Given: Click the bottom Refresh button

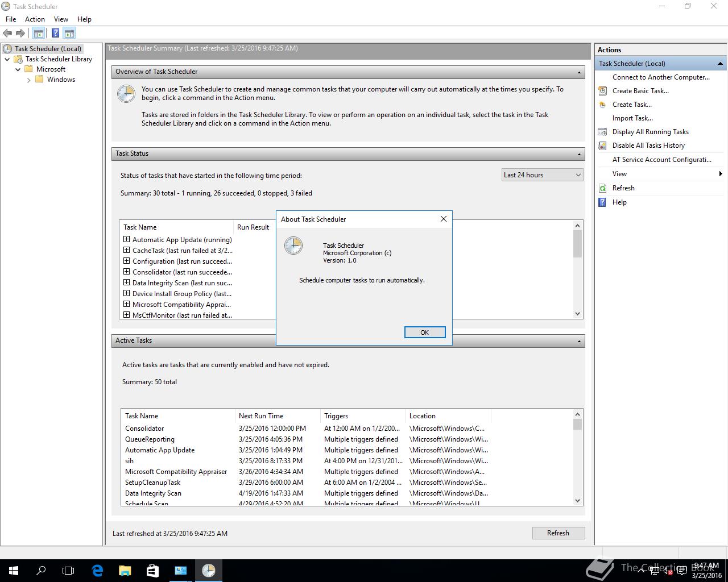Looking at the screenshot, I should pyautogui.click(x=558, y=533).
